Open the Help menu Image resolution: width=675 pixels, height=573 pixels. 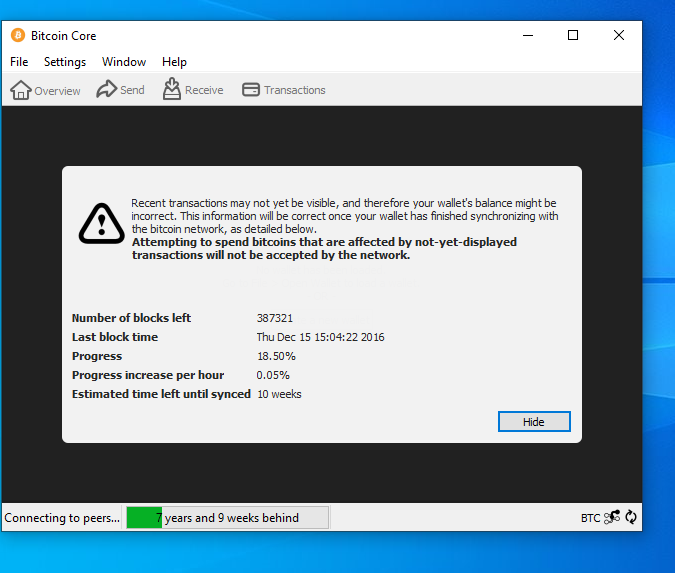click(174, 62)
